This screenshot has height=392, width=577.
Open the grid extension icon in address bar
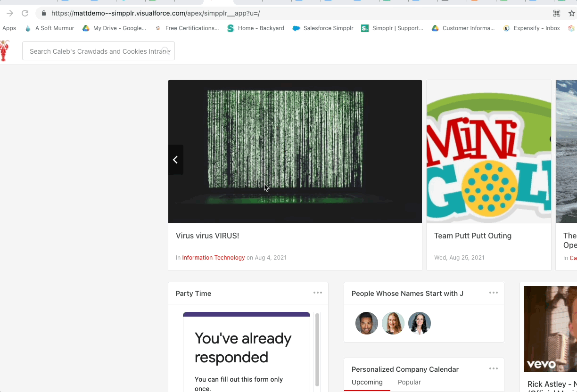(x=557, y=13)
